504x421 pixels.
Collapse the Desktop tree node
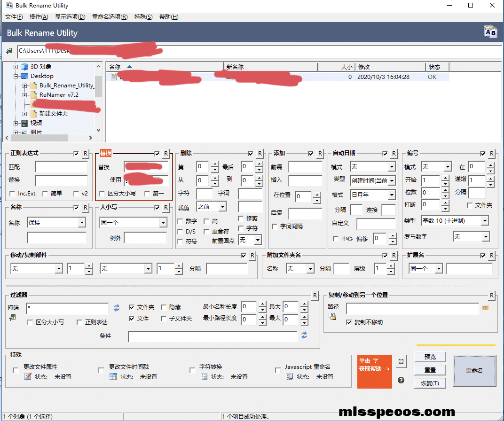[x=16, y=77]
